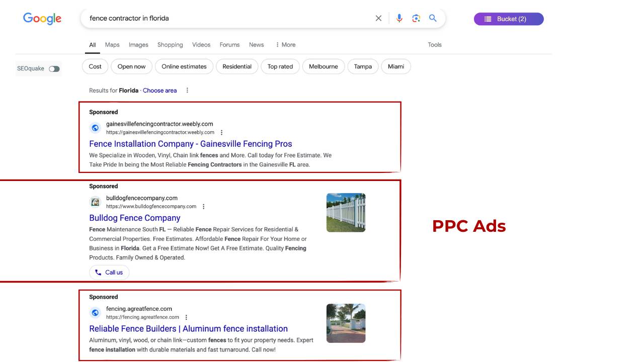The width and height of the screenshot is (644, 362).
Task: Click the bulldogfencecompany.com site name
Action: click(142, 198)
